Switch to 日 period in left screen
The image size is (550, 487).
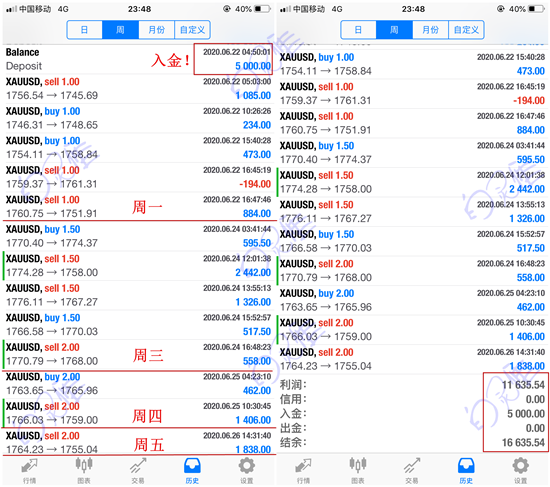click(85, 30)
